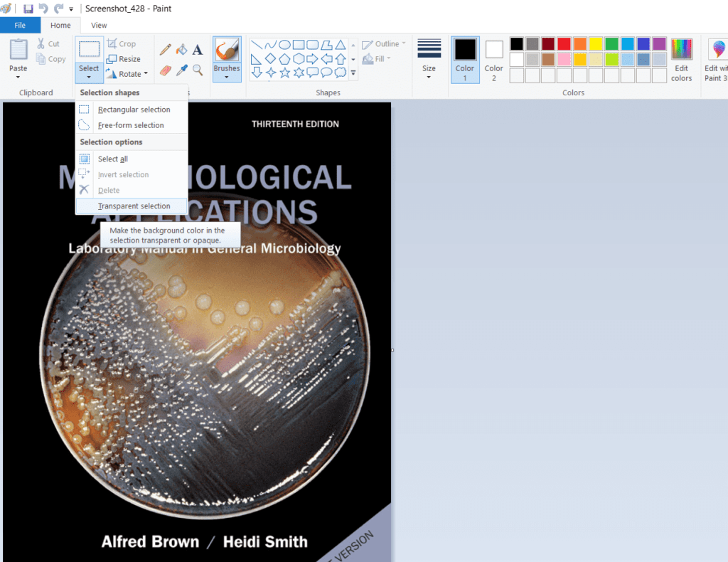
Task: Choose the Diamond shape
Action: 270,59
